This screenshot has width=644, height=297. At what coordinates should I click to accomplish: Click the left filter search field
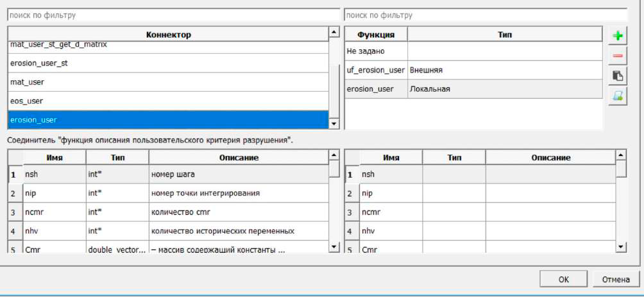point(173,15)
